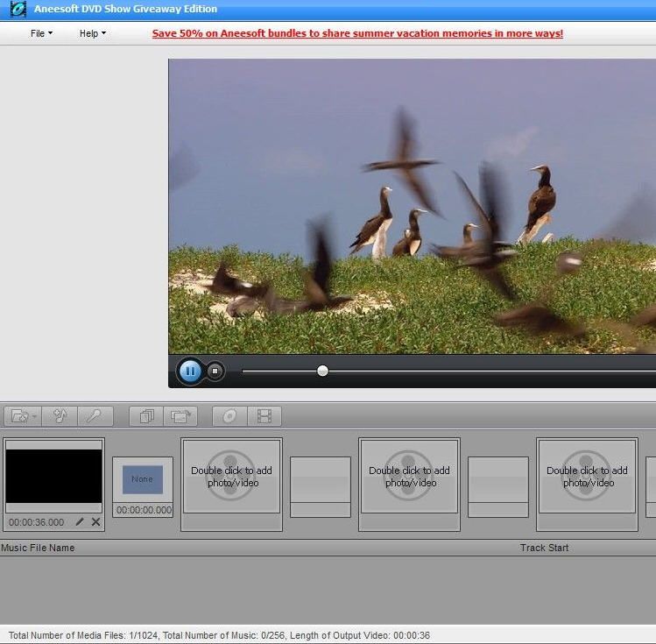This screenshot has height=644, width=656.
Task: Click the Track Start column header
Action: point(544,548)
